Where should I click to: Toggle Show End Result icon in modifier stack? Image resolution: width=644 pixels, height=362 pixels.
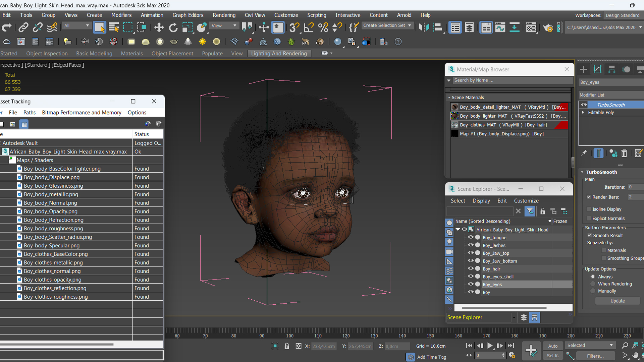pyautogui.click(x=598, y=153)
